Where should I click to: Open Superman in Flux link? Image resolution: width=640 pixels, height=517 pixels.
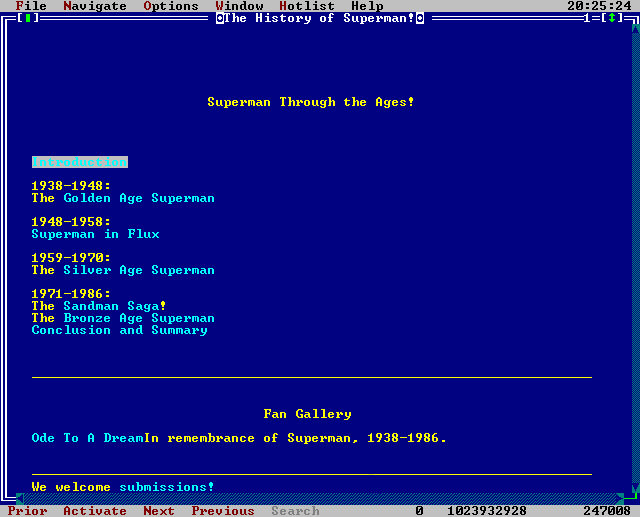click(96, 234)
